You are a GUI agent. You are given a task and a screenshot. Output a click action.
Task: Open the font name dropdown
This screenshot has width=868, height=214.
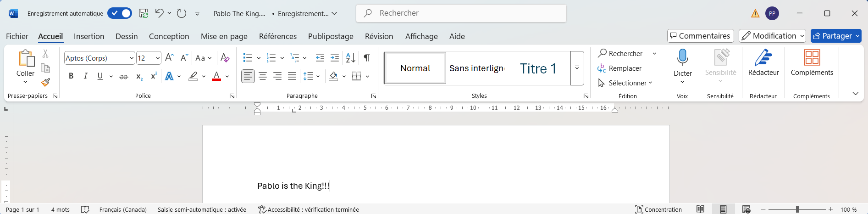(x=132, y=58)
